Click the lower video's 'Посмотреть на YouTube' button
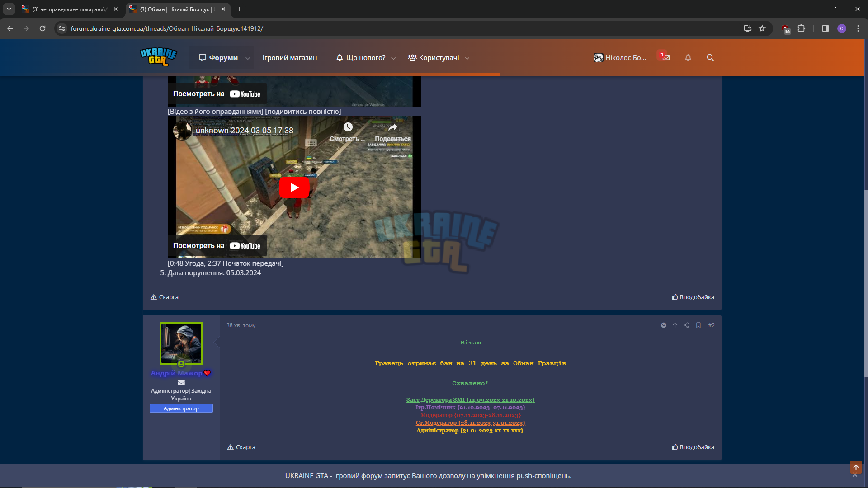This screenshot has width=868, height=488. point(217,246)
